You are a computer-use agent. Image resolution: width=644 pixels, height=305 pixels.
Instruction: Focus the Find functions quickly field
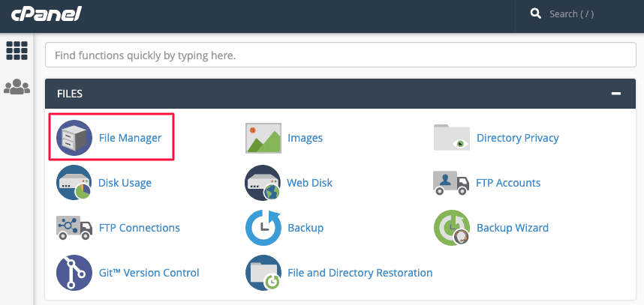click(341, 55)
